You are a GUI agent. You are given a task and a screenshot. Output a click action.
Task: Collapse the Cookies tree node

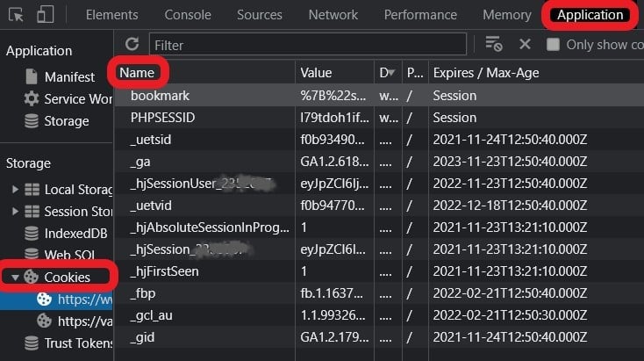pyautogui.click(x=15, y=278)
